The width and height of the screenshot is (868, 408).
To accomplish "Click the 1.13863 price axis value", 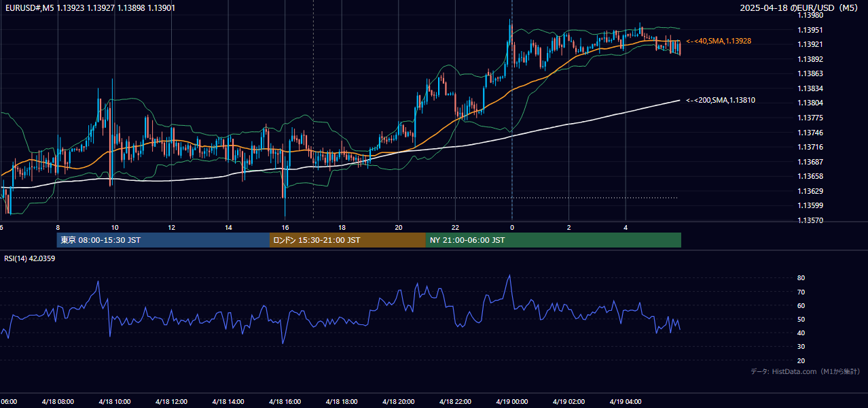I will [x=810, y=73].
